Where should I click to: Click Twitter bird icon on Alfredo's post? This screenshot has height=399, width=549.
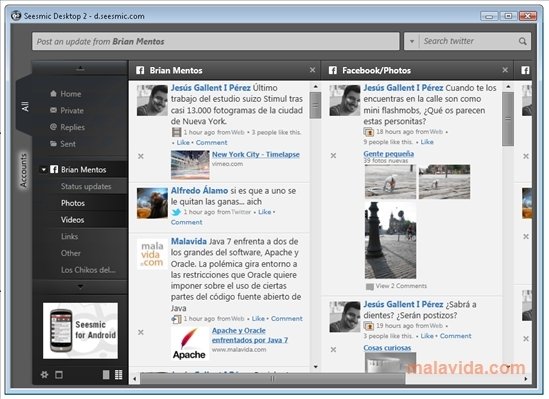pyautogui.click(x=176, y=212)
